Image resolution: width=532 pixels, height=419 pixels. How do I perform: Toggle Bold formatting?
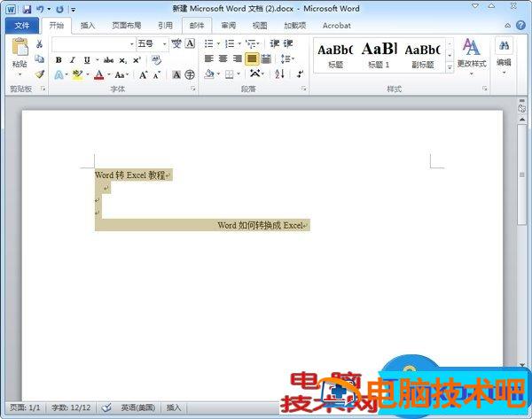(x=59, y=60)
